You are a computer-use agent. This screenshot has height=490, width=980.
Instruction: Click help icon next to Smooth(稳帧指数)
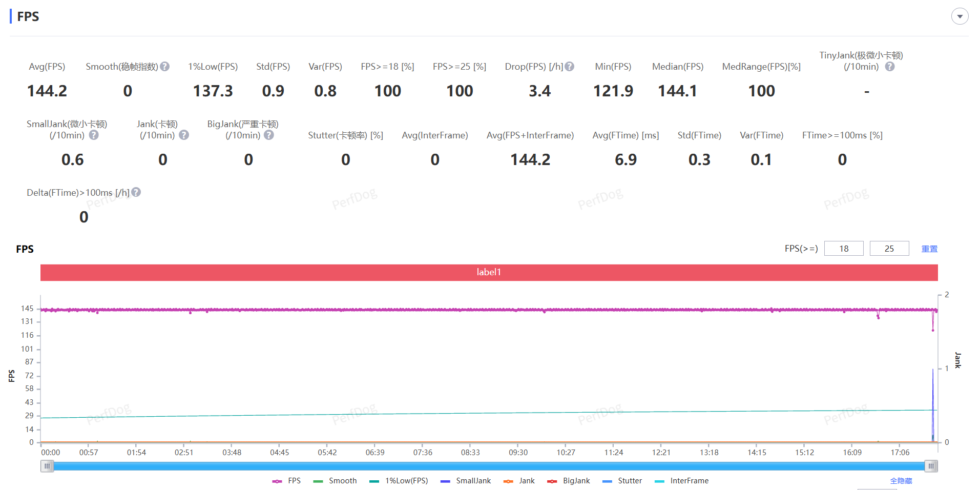click(x=164, y=67)
